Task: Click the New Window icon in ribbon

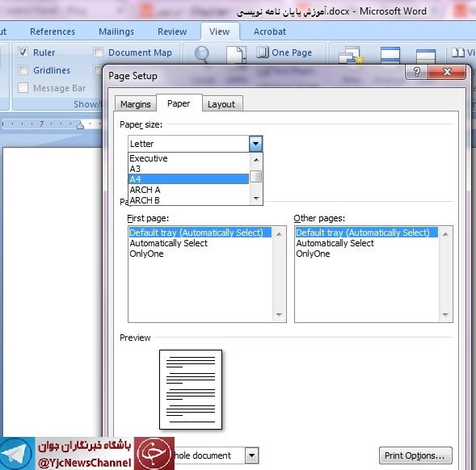Action: [x=351, y=55]
